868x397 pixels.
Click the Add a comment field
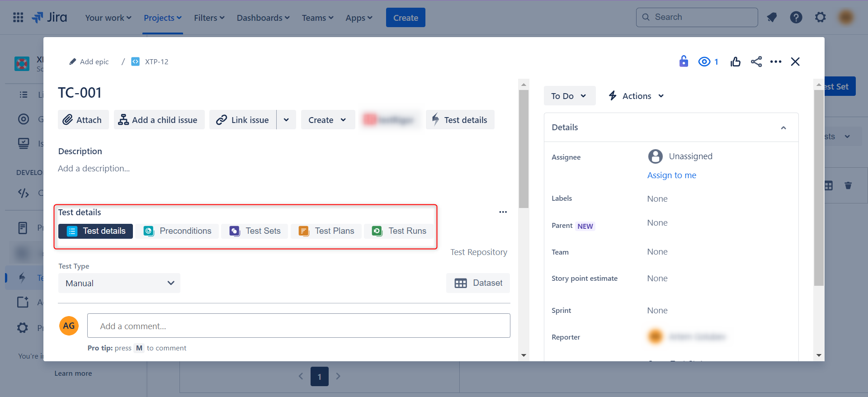298,326
